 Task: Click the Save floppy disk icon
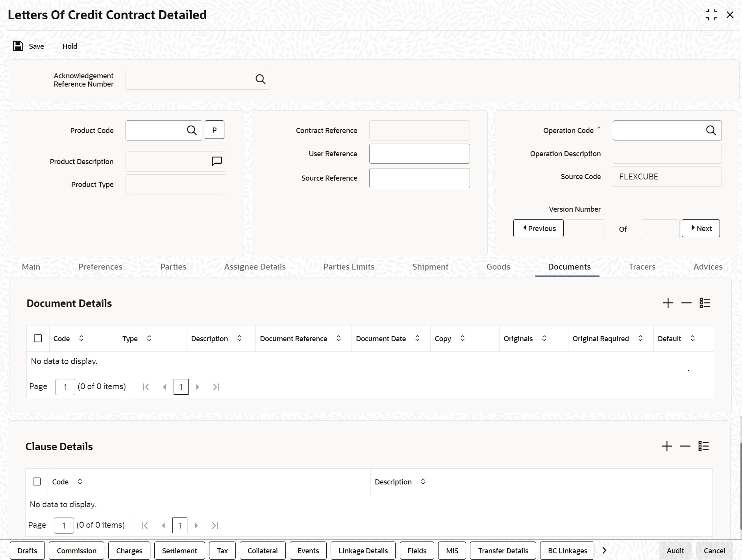click(x=18, y=46)
